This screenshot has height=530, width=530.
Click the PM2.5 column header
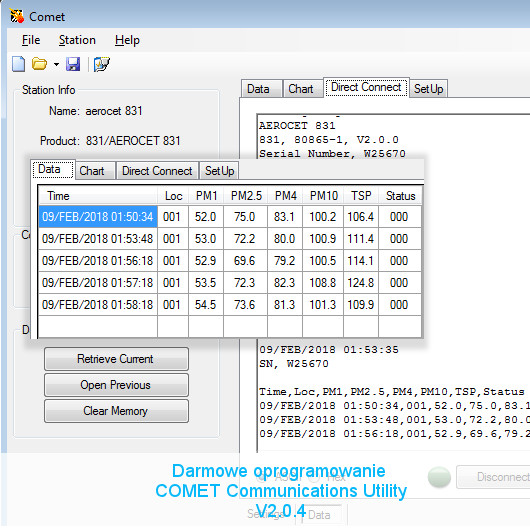pos(246,196)
